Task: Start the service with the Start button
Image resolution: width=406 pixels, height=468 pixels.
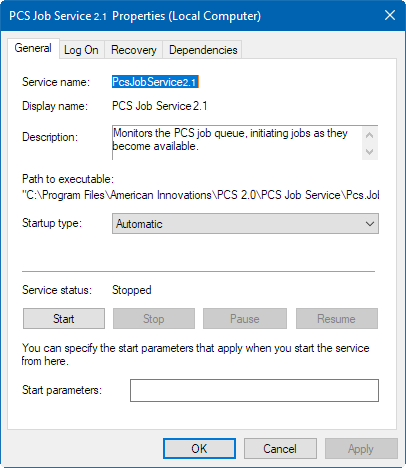Action: (x=64, y=319)
